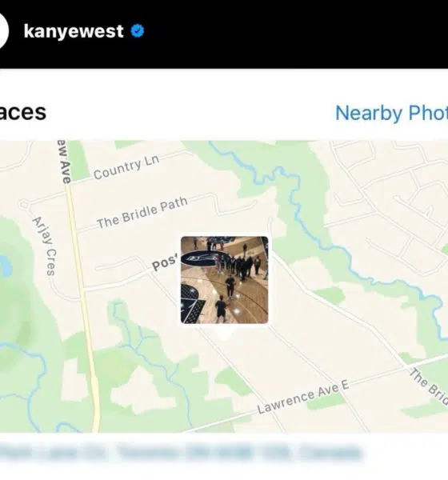Select the Places heading
This screenshot has height=480, width=448.
point(23,112)
